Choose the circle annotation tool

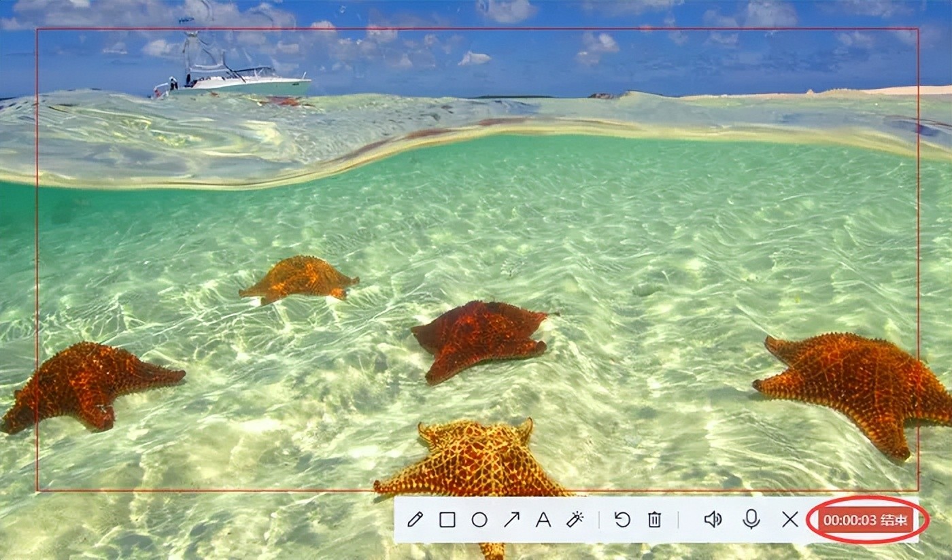pyautogui.click(x=479, y=520)
